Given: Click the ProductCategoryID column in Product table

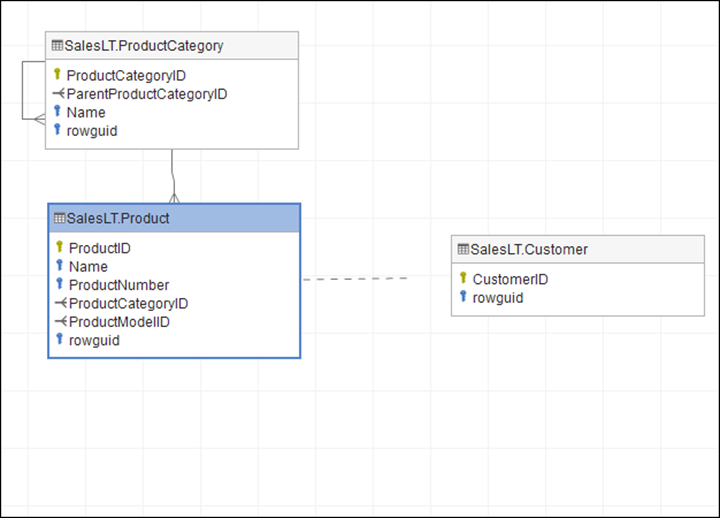Looking at the screenshot, I should (128, 303).
